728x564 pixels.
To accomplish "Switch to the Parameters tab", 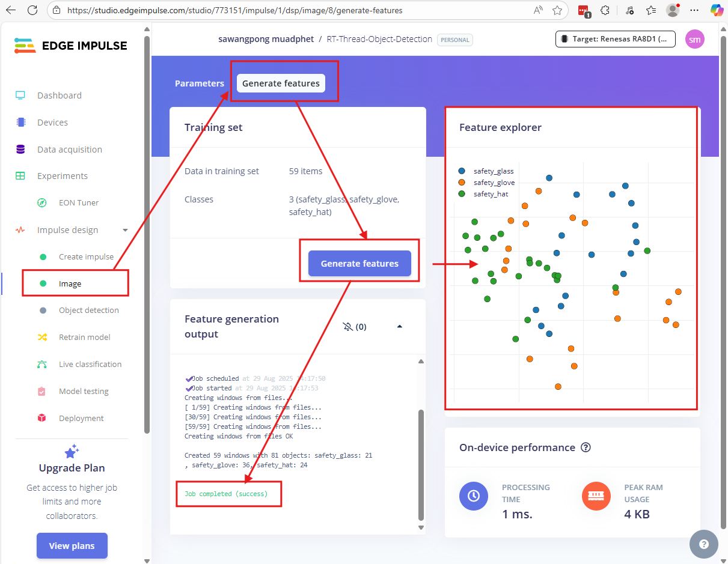I will [200, 83].
